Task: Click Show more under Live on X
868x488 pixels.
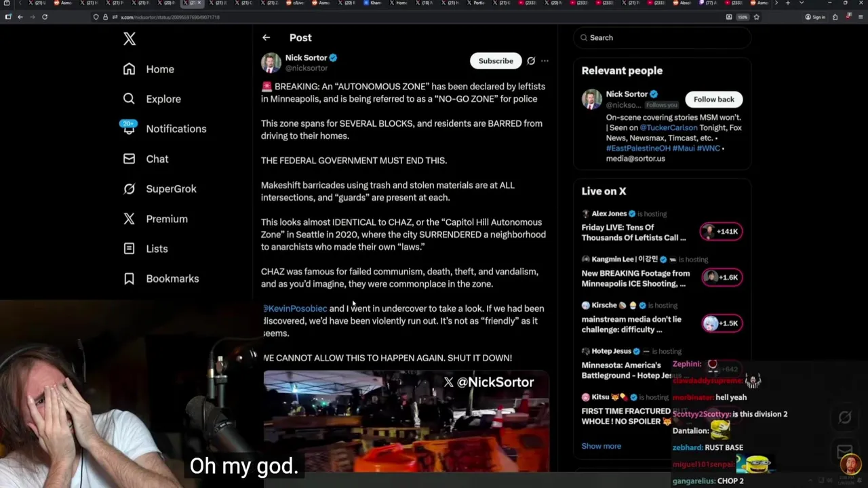Action: tap(601, 446)
